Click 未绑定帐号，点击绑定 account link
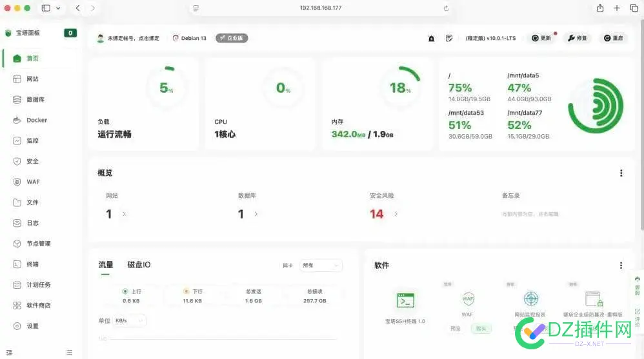Screen dimensions: 644x359 tap(134, 38)
